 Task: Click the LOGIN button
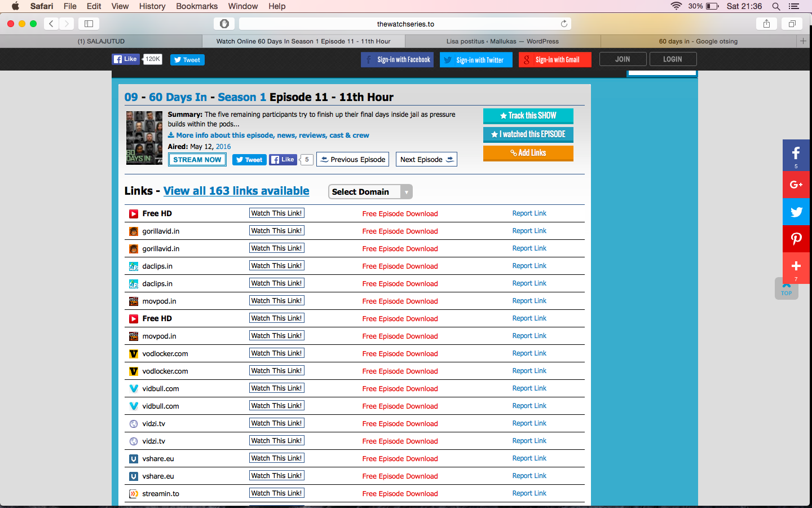(x=673, y=59)
